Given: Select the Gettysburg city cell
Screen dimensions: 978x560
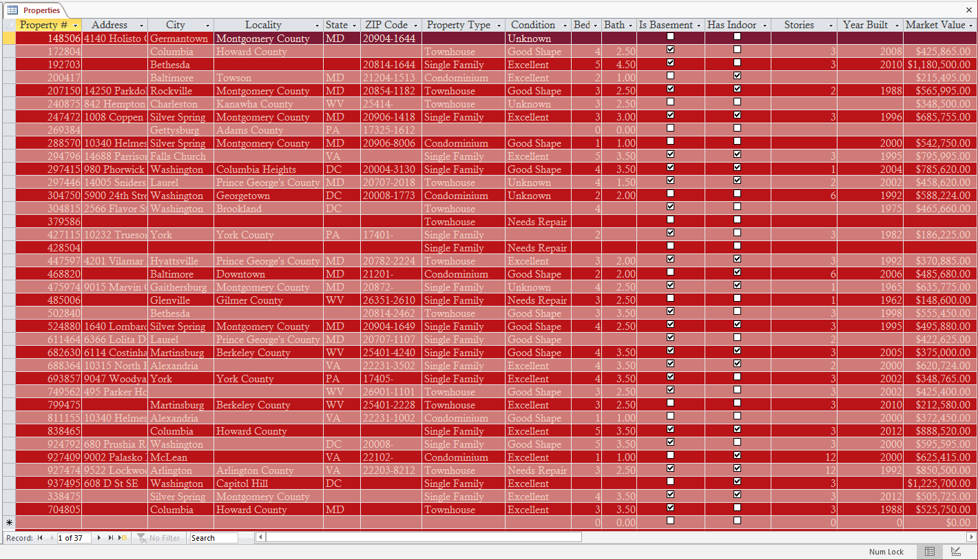Looking at the screenshot, I should tap(180, 130).
